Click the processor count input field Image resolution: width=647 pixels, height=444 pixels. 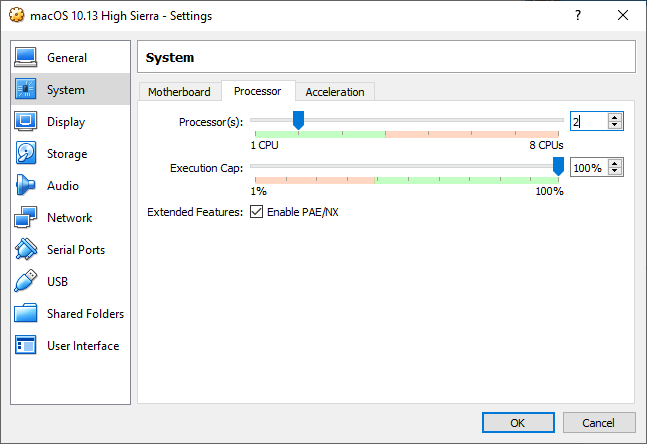[589, 121]
